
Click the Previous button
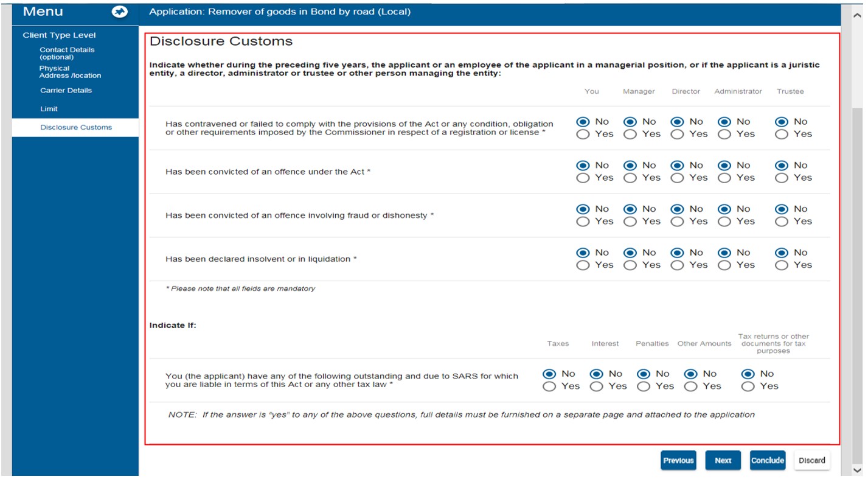pyautogui.click(x=678, y=461)
